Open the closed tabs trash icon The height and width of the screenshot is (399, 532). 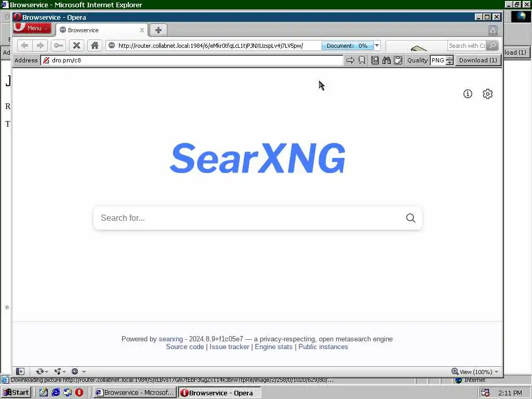(x=493, y=31)
